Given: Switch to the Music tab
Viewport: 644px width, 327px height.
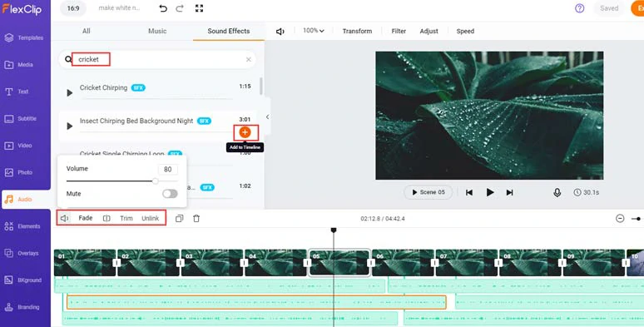Looking at the screenshot, I should (x=157, y=31).
